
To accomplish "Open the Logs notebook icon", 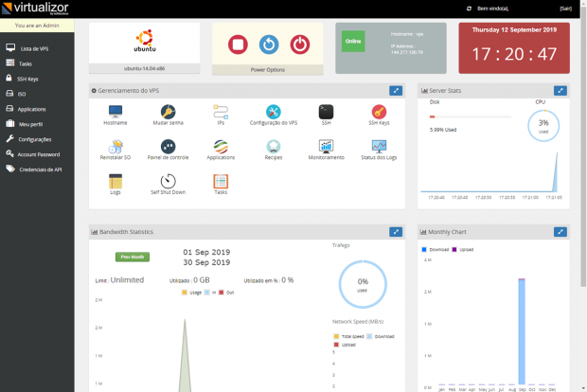I will click(116, 181).
